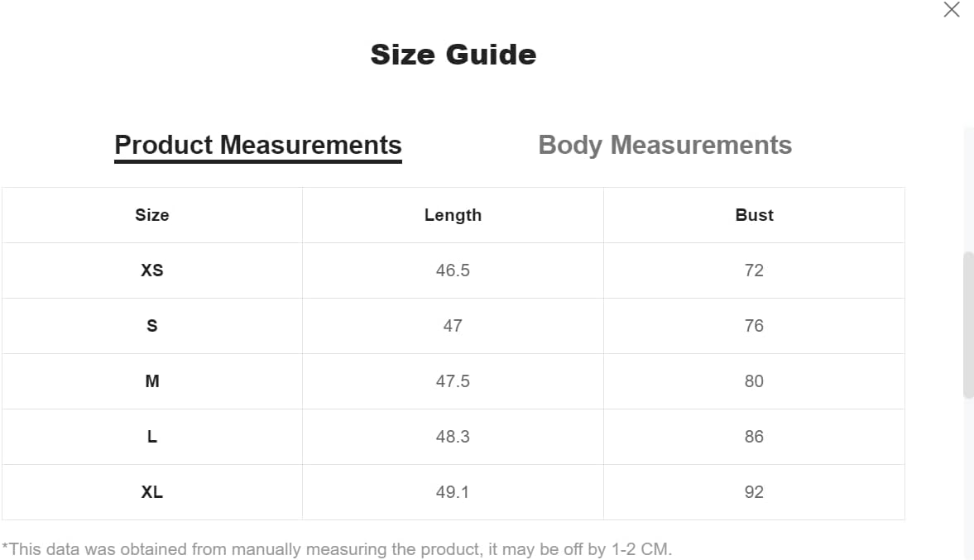Click the S bust value 76

click(754, 325)
